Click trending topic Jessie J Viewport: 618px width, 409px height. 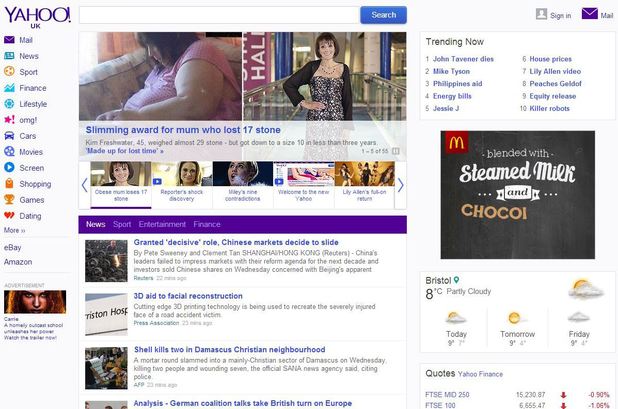pos(446,108)
